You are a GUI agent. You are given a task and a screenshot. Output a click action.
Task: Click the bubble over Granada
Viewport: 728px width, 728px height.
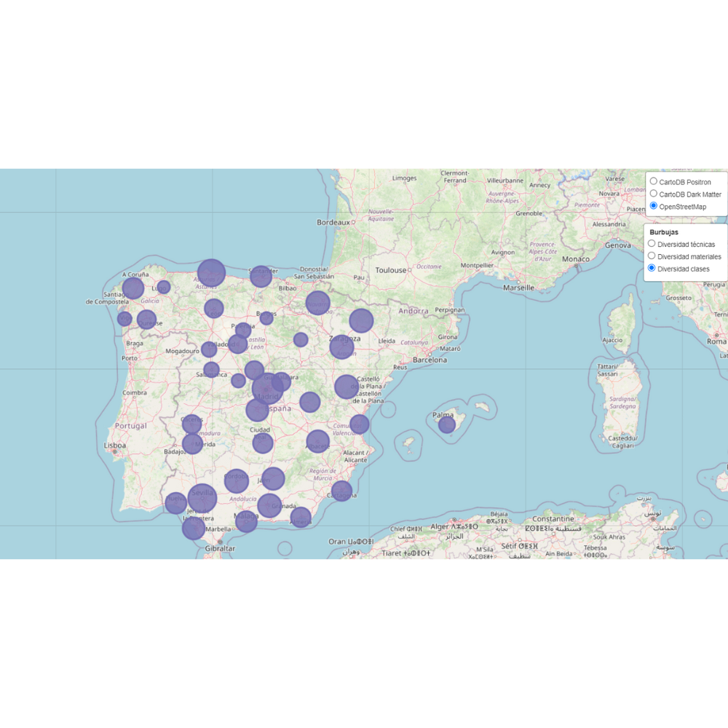point(269,505)
